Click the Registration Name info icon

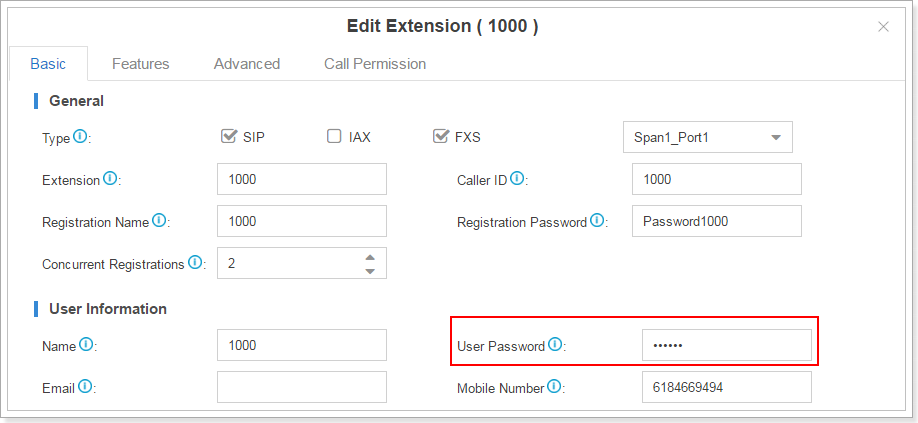[x=159, y=221]
